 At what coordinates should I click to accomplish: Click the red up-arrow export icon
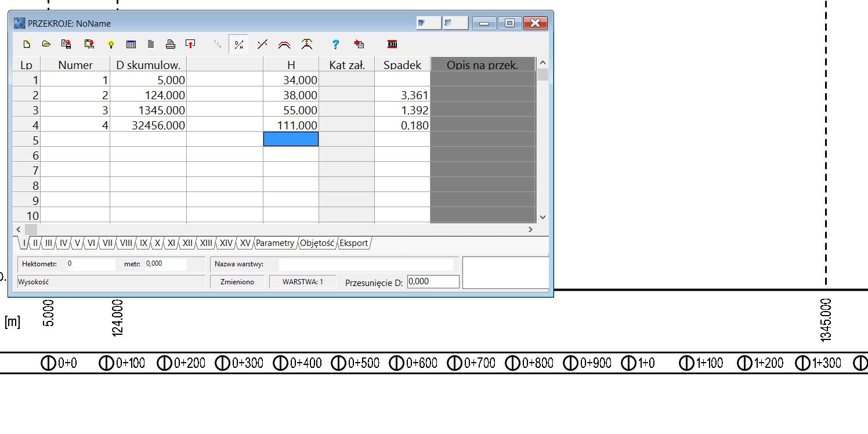(190, 44)
